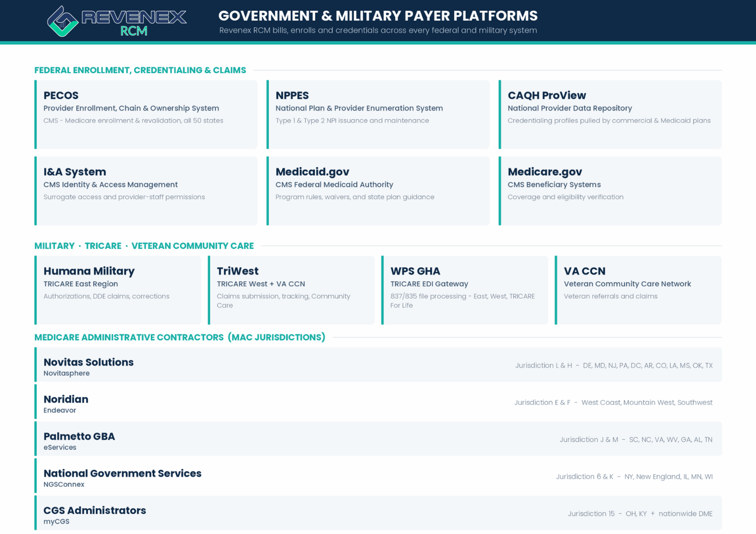Click 'CMS Beneficiary Systems' subtitle
This screenshot has height=534, width=756.
coord(554,185)
